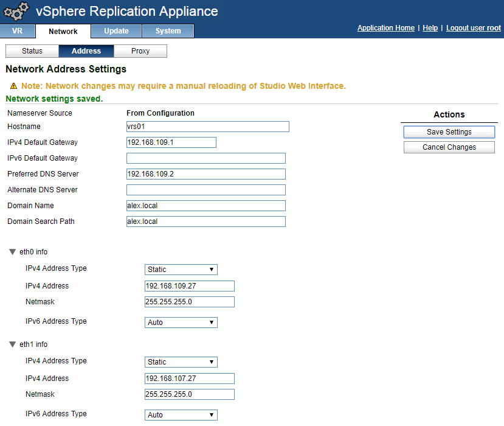Open eth0 IPv6 Address Type dropdown
504x426 pixels.
pyautogui.click(x=181, y=323)
